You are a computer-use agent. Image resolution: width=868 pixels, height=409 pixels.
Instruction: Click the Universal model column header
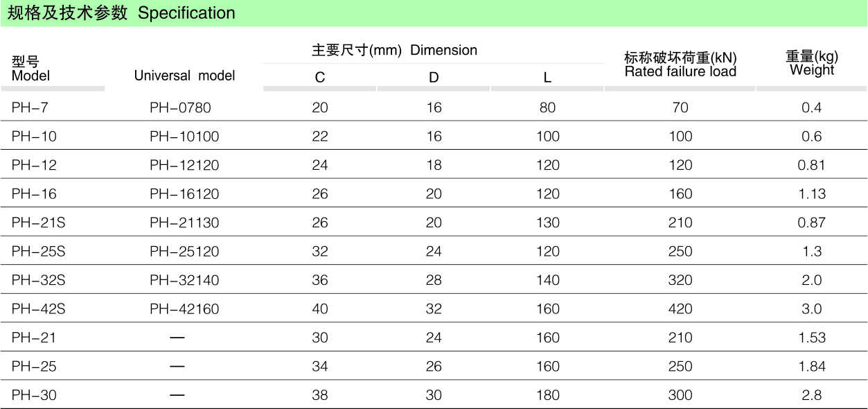(184, 76)
